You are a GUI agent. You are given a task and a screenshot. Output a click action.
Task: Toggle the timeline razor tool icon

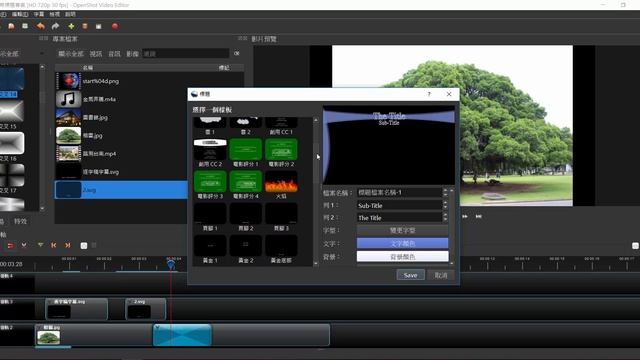[24, 245]
